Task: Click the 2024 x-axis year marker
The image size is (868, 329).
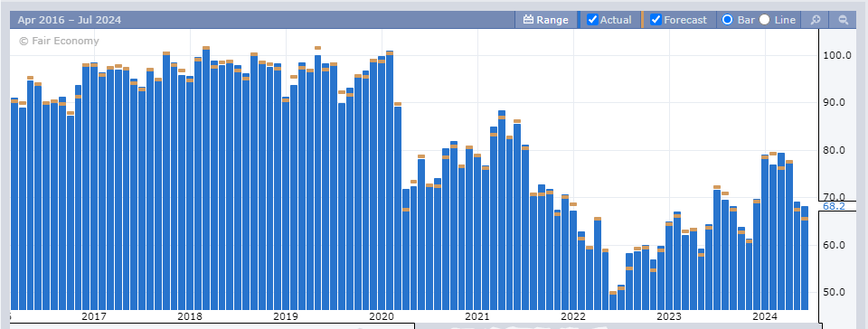Action: (765, 317)
